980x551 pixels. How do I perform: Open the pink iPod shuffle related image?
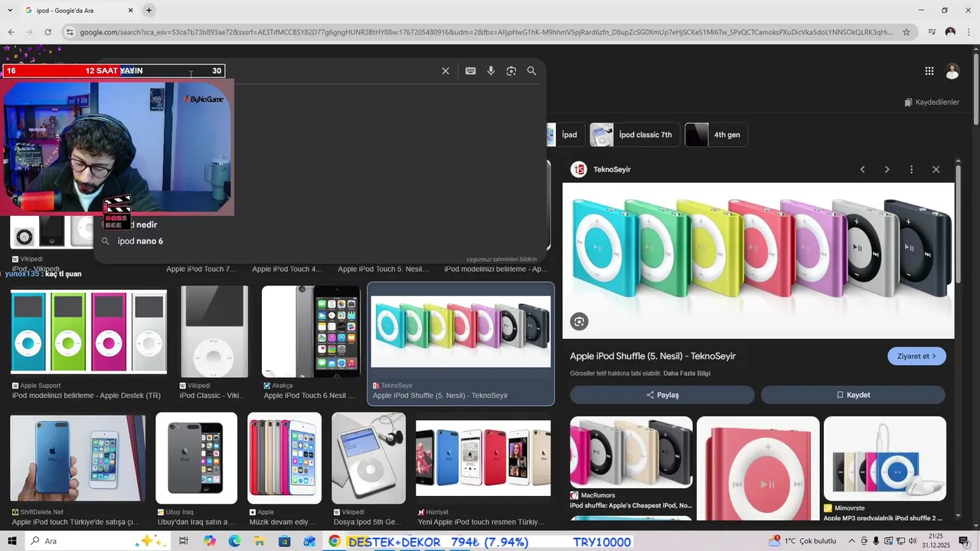[x=758, y=468]
